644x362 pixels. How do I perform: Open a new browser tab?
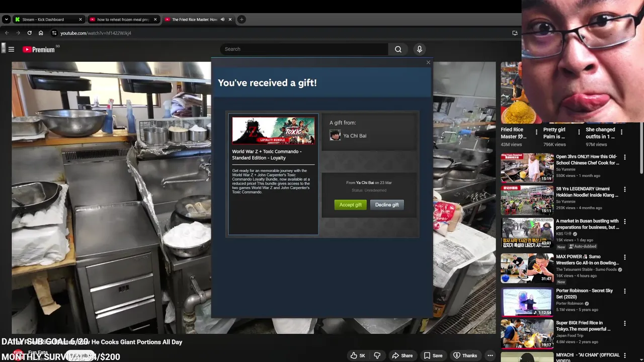click(242, 20)
